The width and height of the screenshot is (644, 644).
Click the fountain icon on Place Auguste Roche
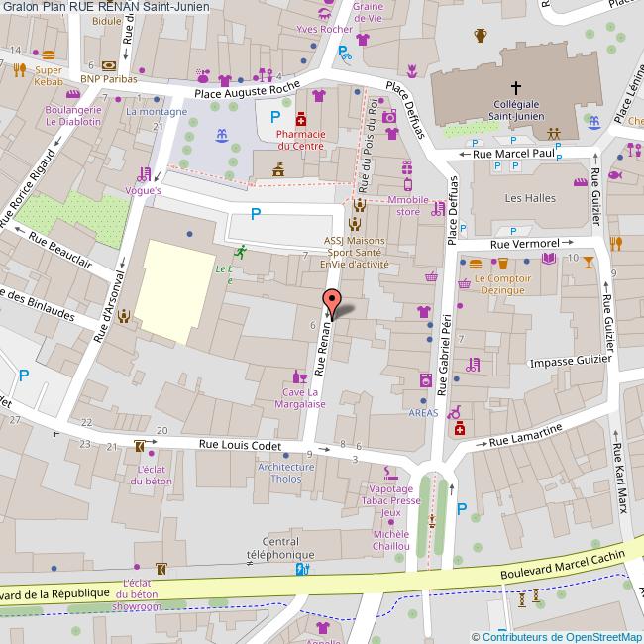(220, 134)
